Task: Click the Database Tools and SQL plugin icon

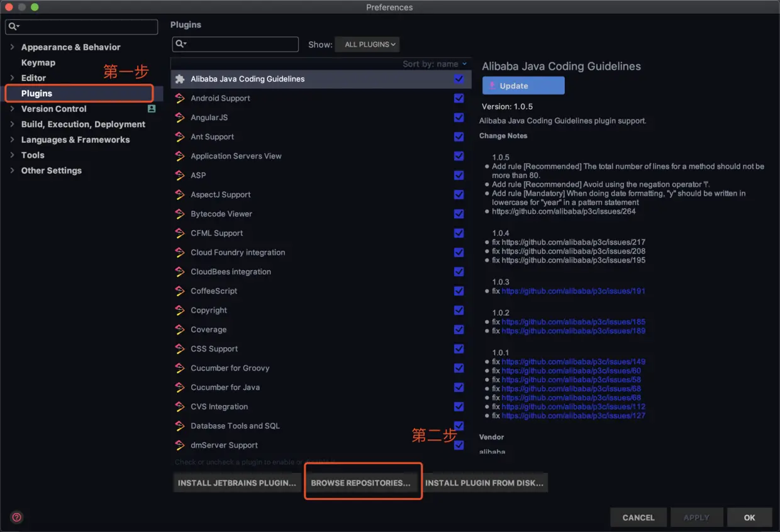Action: (180, 426)
